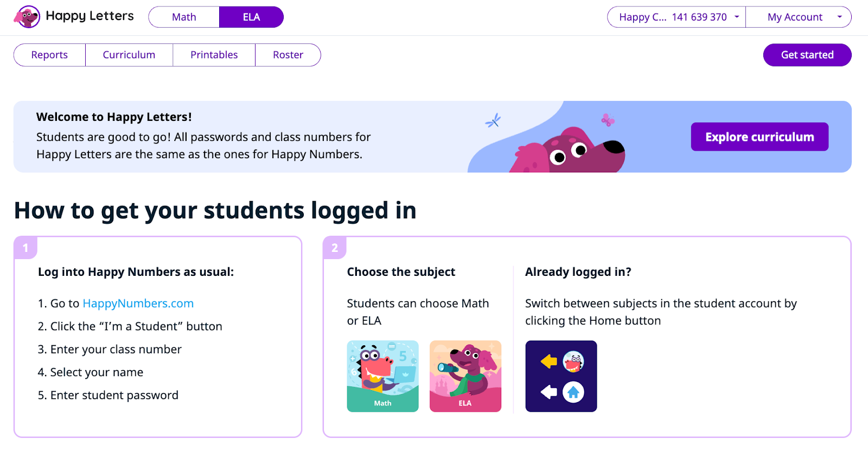Expand the class selector dropdown 141 639 370

point(676,17)
